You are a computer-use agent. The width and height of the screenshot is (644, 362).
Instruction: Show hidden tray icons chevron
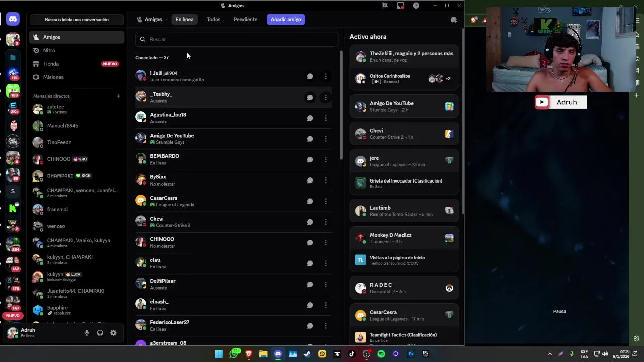click(550, 354)
